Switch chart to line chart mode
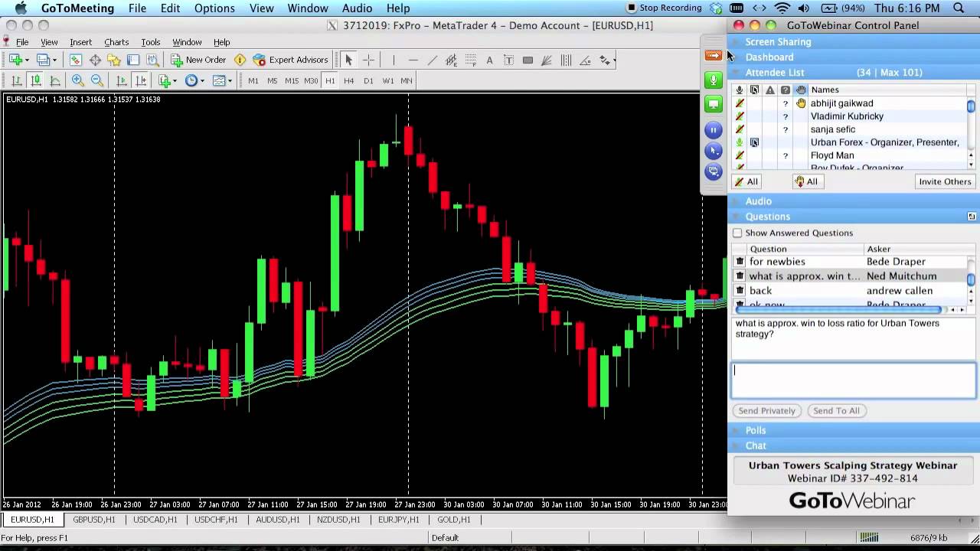This screenshot has height=551, width=980. point(55,80)
